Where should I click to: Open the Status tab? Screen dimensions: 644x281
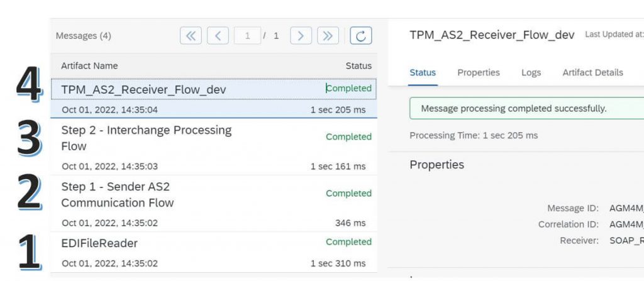pos(423,73)
